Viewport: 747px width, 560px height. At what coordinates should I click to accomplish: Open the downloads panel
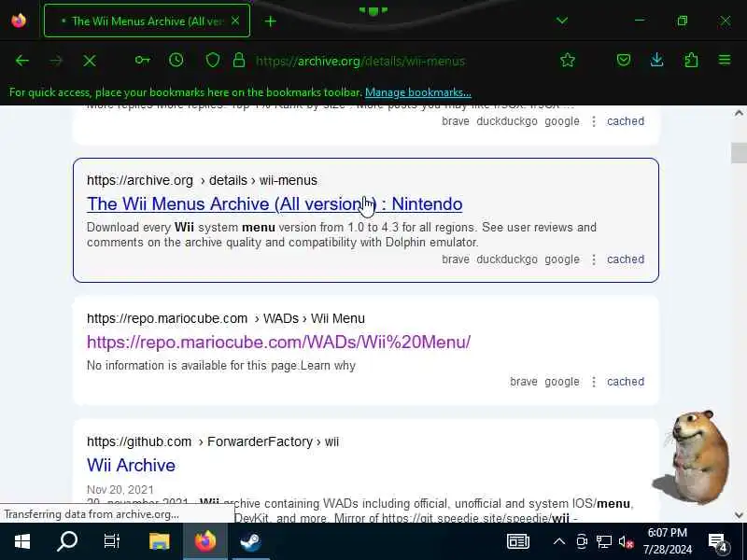pyautogui.click(x=657, y=60)
